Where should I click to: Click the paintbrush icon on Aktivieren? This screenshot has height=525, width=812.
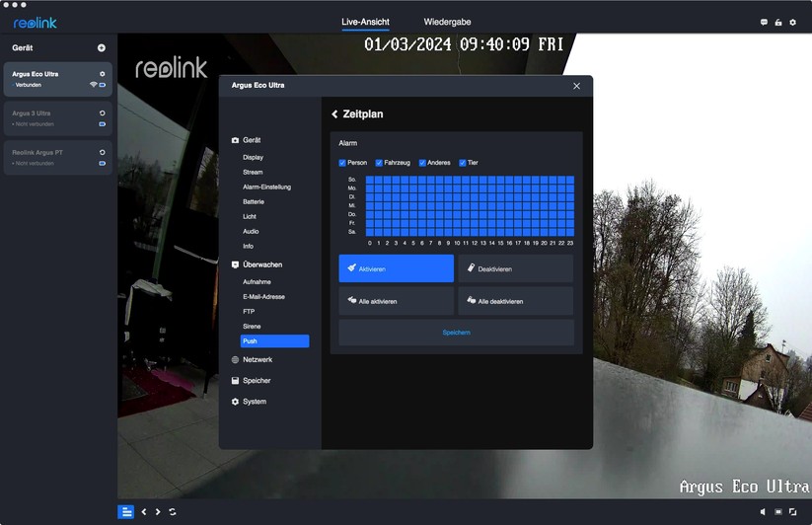click(351, 267)
